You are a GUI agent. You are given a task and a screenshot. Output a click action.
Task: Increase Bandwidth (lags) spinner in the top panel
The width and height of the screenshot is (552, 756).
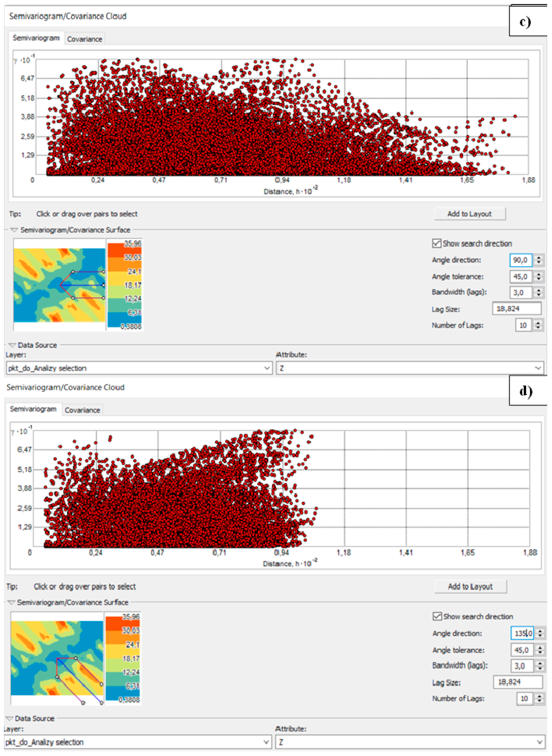pos(538,290)
